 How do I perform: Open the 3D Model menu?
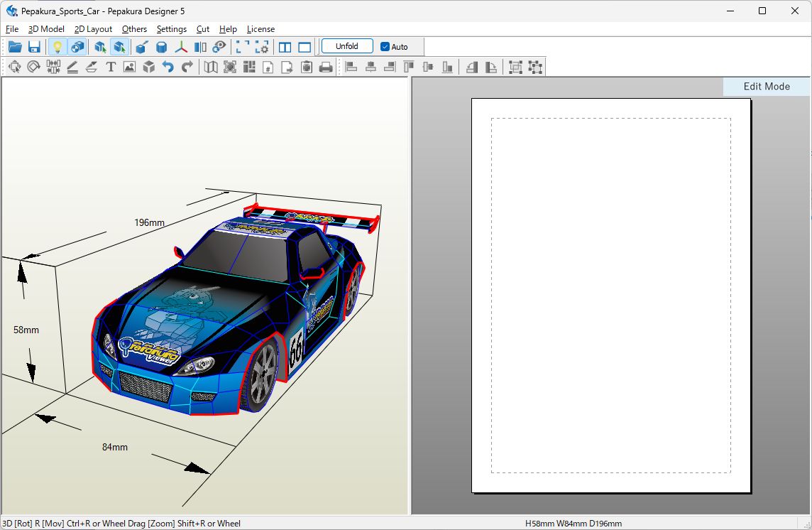(45, 29)
